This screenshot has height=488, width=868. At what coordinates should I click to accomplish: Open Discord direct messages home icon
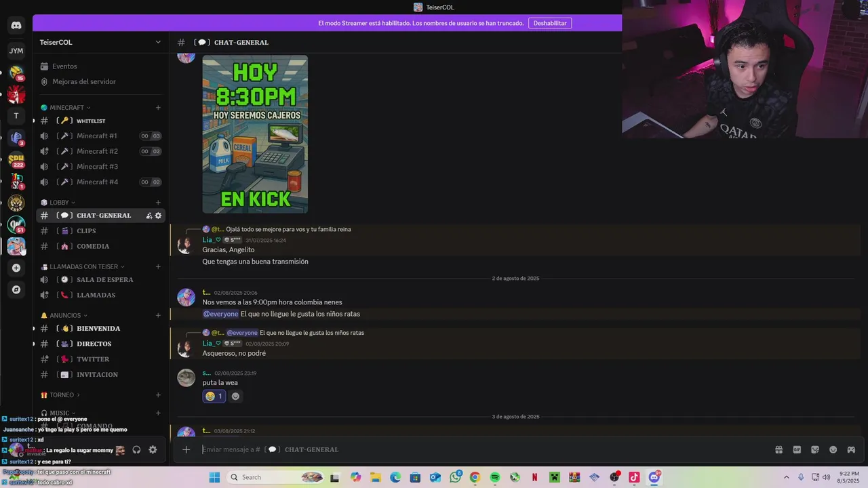16,25
